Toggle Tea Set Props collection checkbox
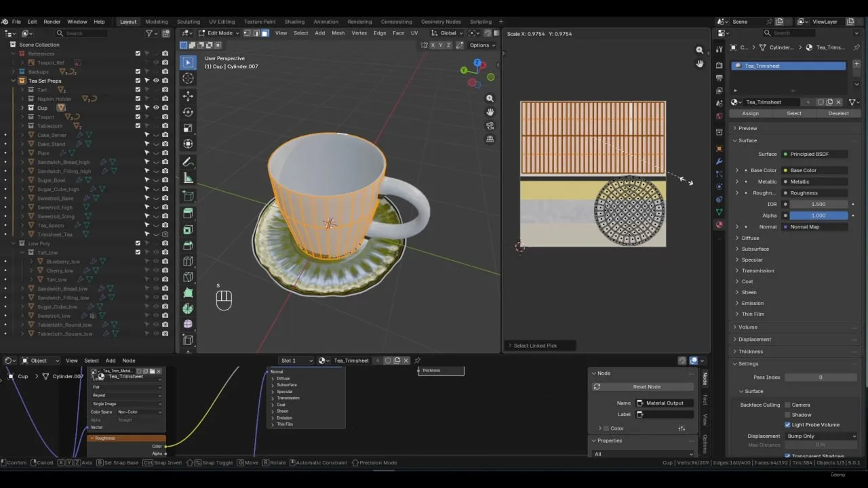Screen dimensions: 868x488 (x=138, y=81)
